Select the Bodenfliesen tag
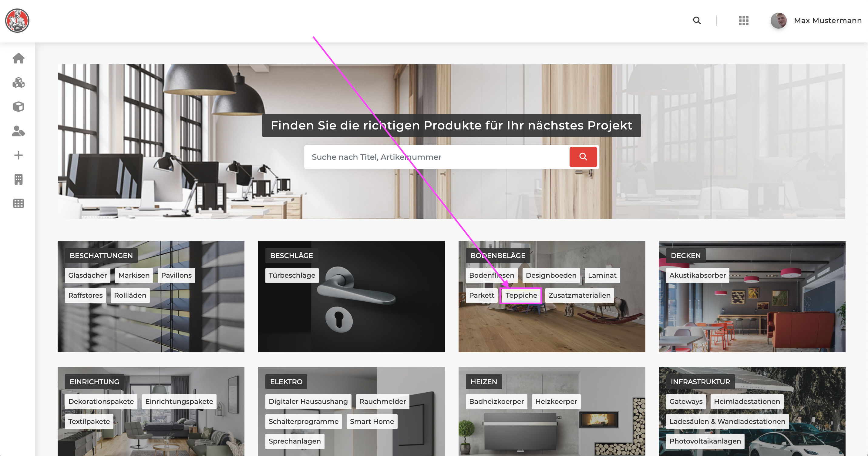 point(492,276)
